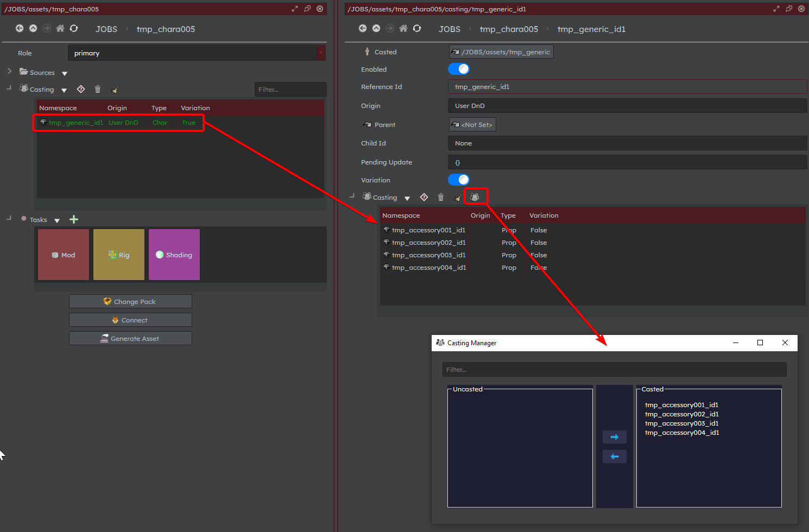The width and height of the screenshot is (809, 532).
Task: Click broom clean icon in left Casting toolbar
Action: (x=115, y=90)
